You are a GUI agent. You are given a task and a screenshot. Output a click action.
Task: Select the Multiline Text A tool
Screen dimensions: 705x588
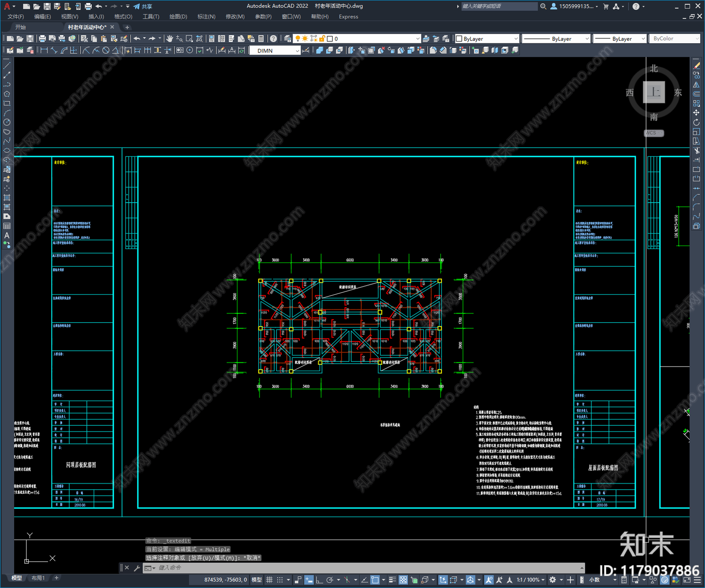point(7,235)
